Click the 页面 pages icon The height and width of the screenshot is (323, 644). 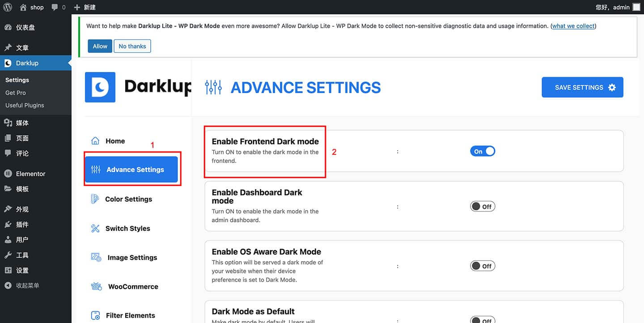pos(8,138)
